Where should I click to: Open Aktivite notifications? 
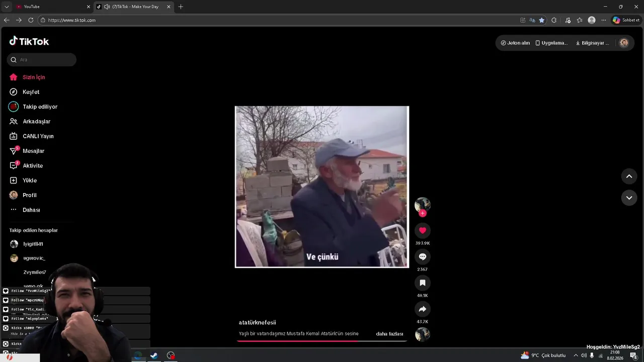(x=26, y=165)
